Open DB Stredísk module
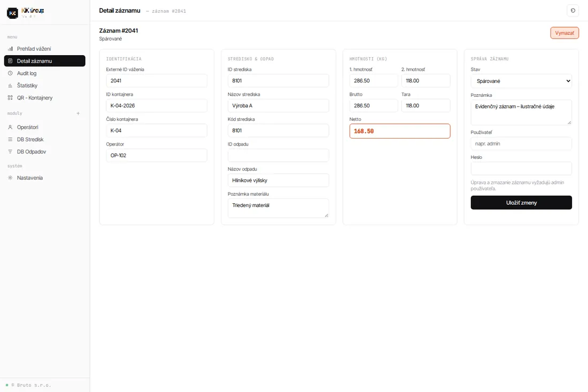This screenshot has height=392, width=588. [x=44, y=139]
